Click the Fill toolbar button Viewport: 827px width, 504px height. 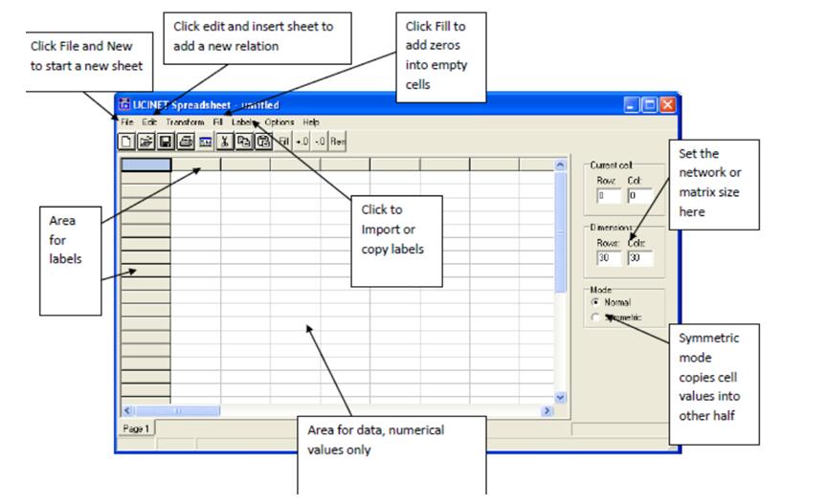click(x=283, y=142)
